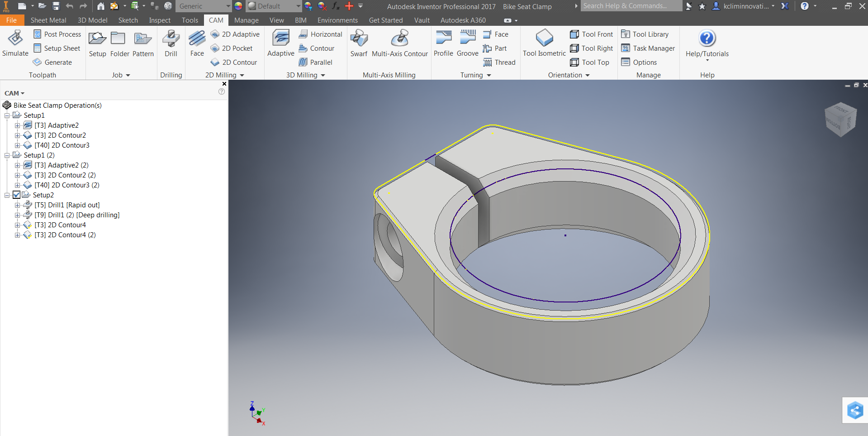Expand [T40] 2D Contour3 operation
The height and width of the screenshot is (436, 868).
[x=17, y=145]
